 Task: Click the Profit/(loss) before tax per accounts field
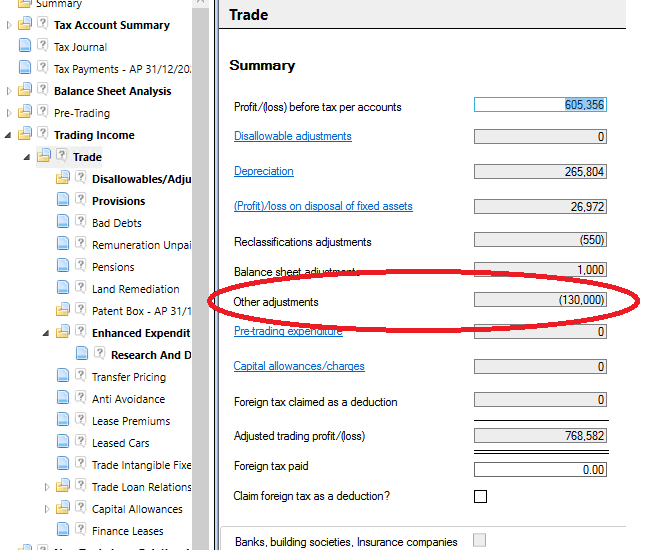540,104
